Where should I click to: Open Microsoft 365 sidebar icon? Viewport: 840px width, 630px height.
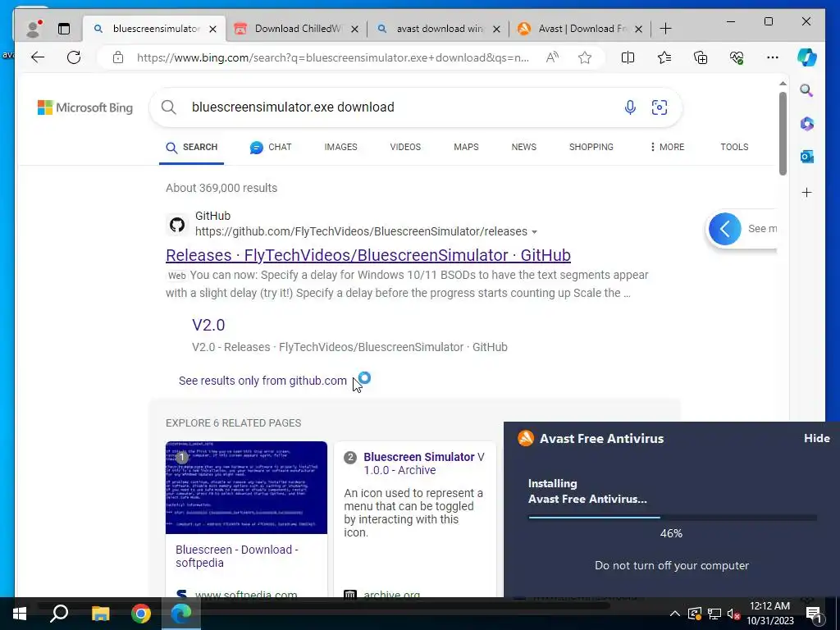click(807, 124)
